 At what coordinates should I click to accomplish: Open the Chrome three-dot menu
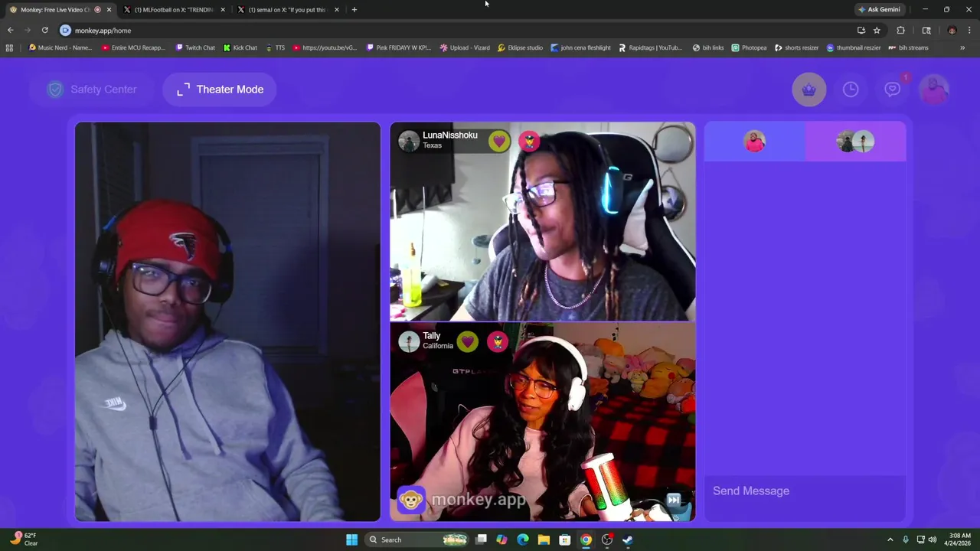(x=969, y=31)
